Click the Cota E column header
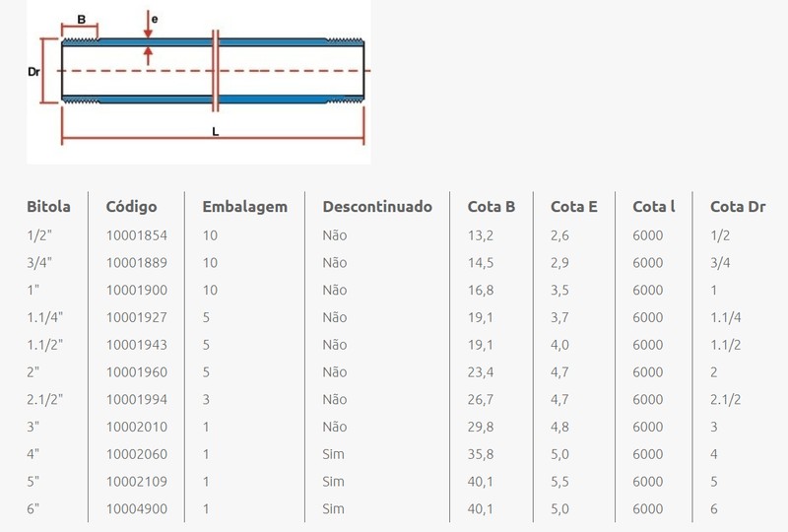788x532 pixels. [573, 207]
